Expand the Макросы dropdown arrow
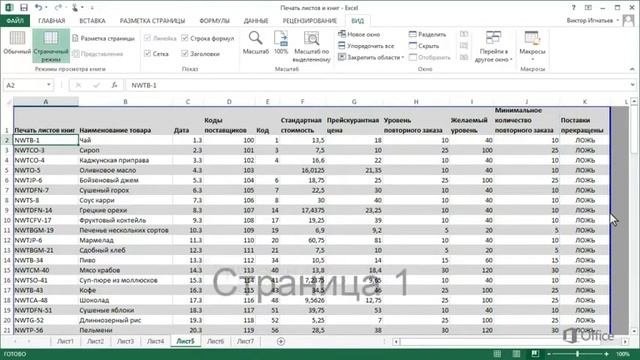This screenshot has width=640, height=360. coord(532,59)
